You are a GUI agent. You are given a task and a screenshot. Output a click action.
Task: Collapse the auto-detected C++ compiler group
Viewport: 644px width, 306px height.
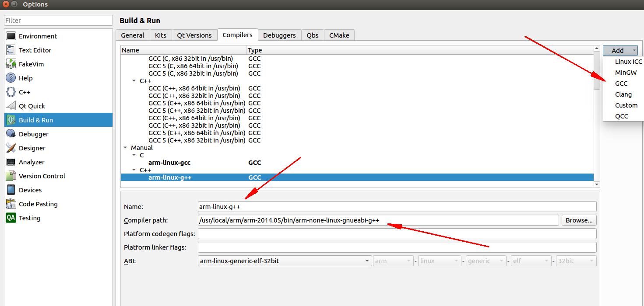134,81
